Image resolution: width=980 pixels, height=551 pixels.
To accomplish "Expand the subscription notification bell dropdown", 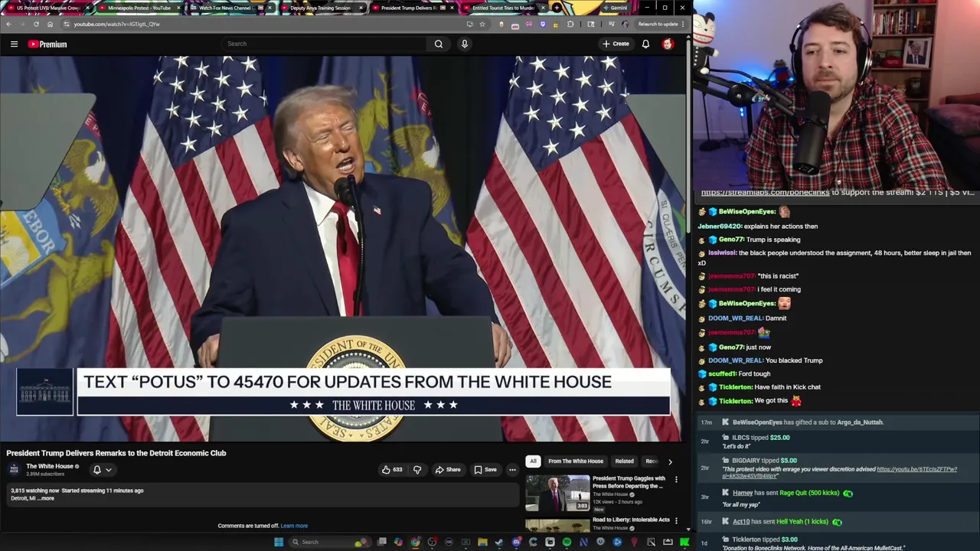I will [102, 470].
